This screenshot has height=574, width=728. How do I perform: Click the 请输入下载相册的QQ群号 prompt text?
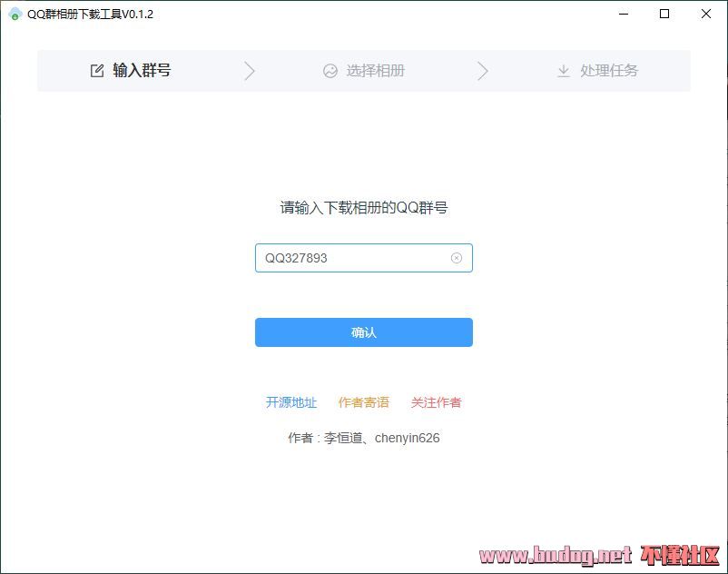coord(363,207)
